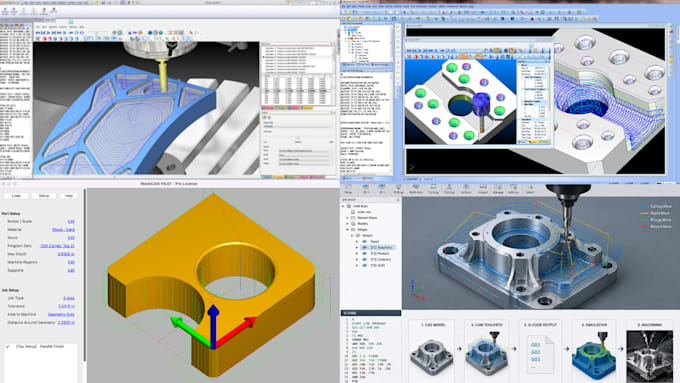This screenshot has height=383, width=680.
Task: Click the Units item in browser tree
Action: point(364,212)
